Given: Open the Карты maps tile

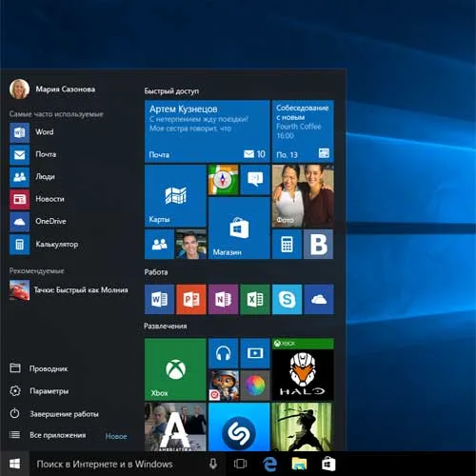Looking at the screenshot, I should pyautogui.click(x=175, y=196).
